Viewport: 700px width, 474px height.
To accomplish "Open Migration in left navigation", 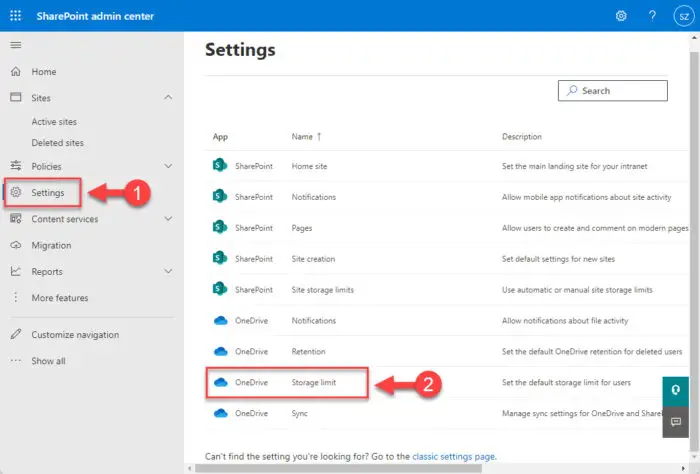I will coord(51,245).
